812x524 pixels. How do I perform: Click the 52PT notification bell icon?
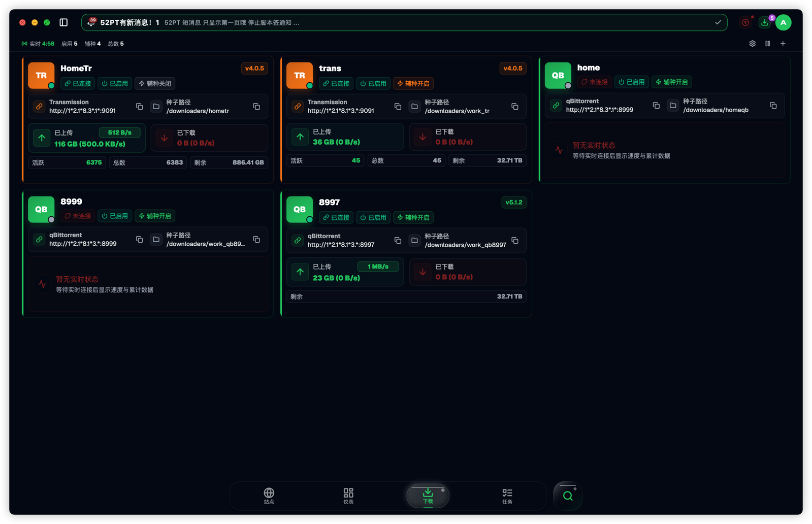tap(91, 22)
